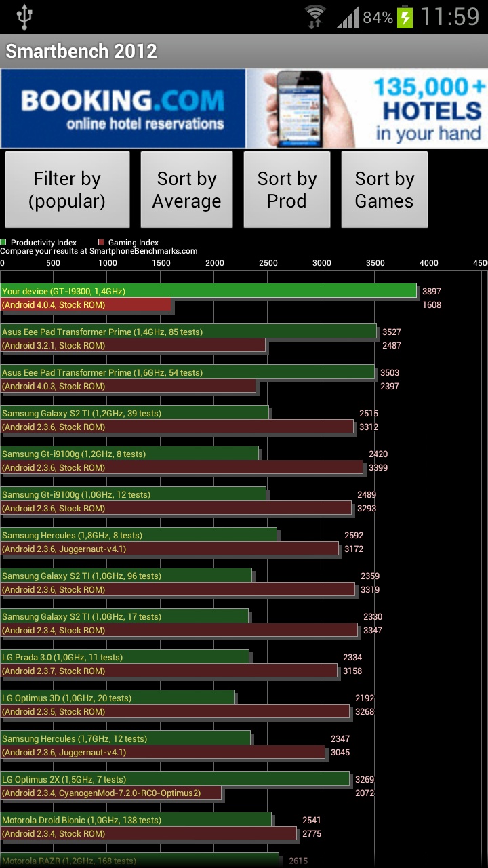This screenshot has height=868, width=488.
Task: Tap the 3312 gaming score
Action: (x=369, y=427)
